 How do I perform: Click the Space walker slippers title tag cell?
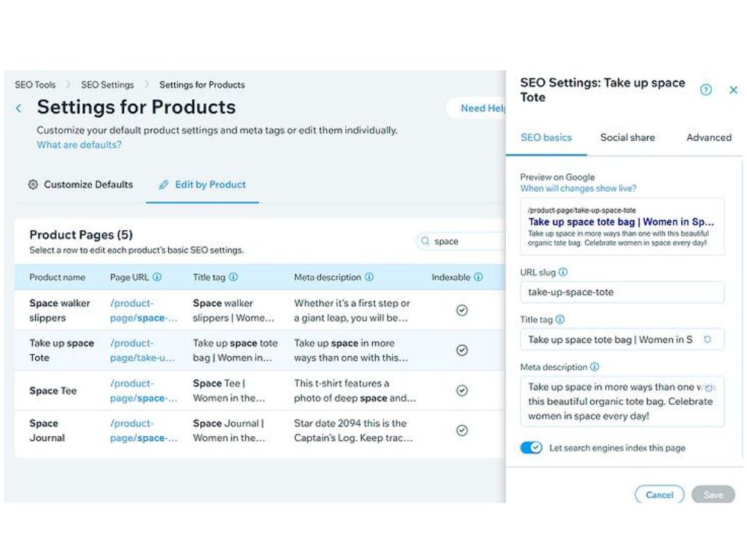pos(233,311)
